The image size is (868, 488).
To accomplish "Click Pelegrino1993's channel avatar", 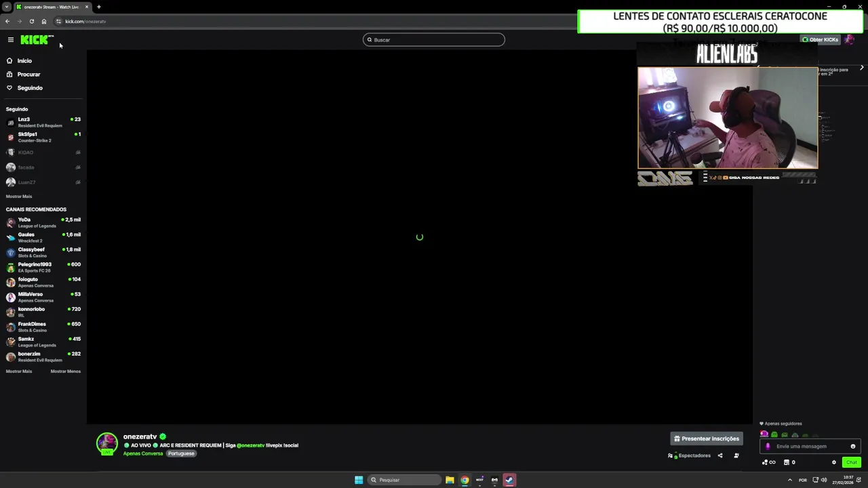I will (x=10, y=267).
